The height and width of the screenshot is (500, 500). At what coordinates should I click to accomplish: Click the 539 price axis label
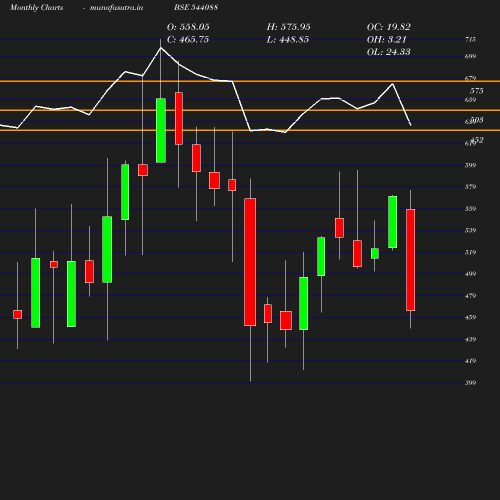coord(470,230)
